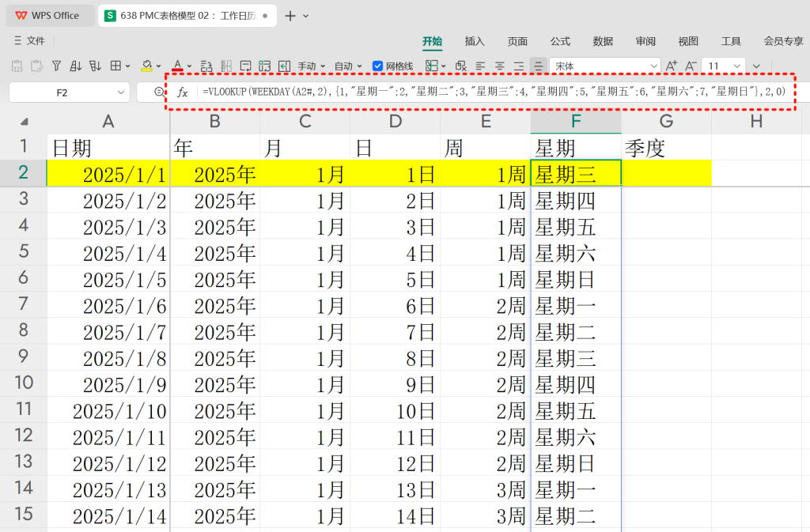Select column A header
The width and height of the screenshot is (810, 532).
(x=108, y=122)
